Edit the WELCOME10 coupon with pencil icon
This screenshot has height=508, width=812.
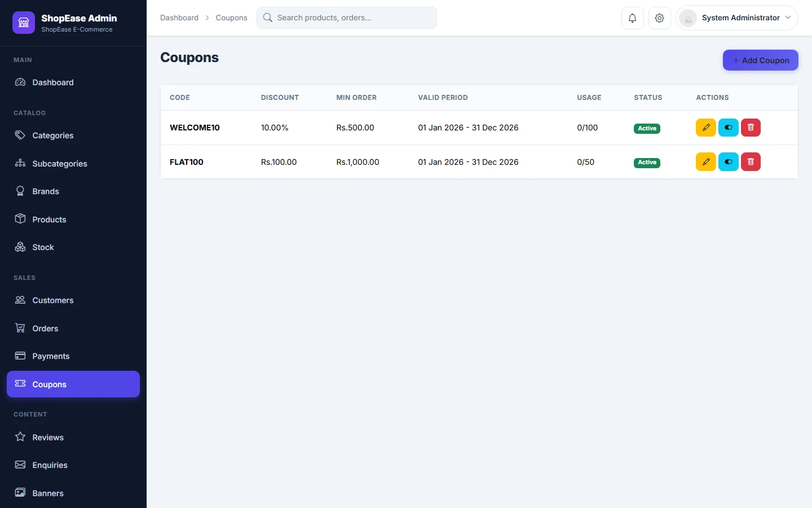coord(706,128)
